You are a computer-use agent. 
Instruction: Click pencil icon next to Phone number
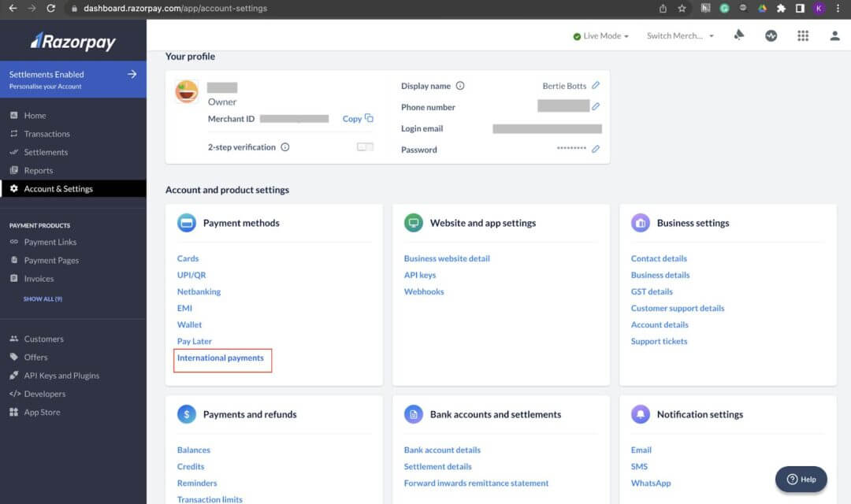pos(596,106)
